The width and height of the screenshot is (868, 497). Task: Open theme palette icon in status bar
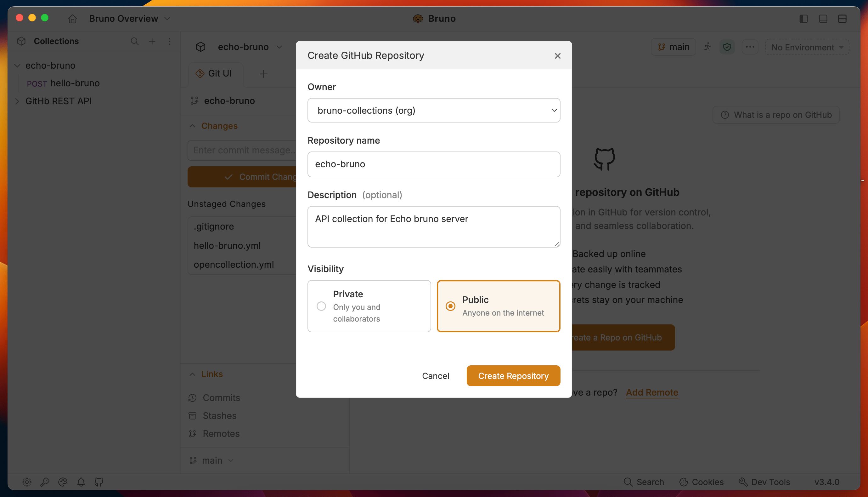click(x=63, y=482)
